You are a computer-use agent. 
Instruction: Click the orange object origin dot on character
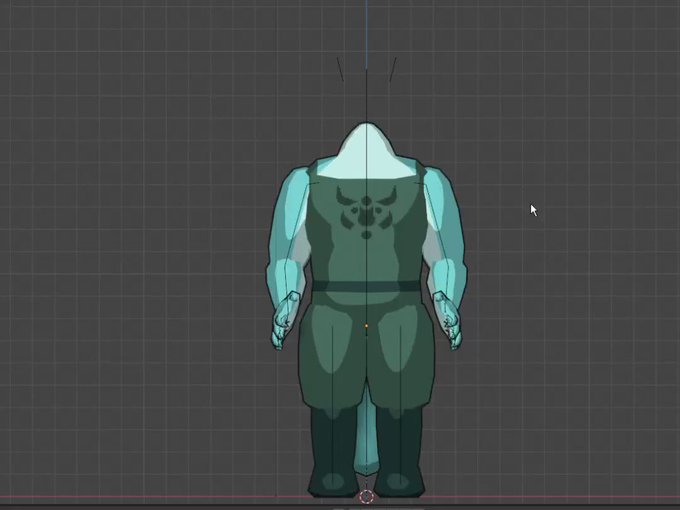pyautogui.click(x=366, y=326)
